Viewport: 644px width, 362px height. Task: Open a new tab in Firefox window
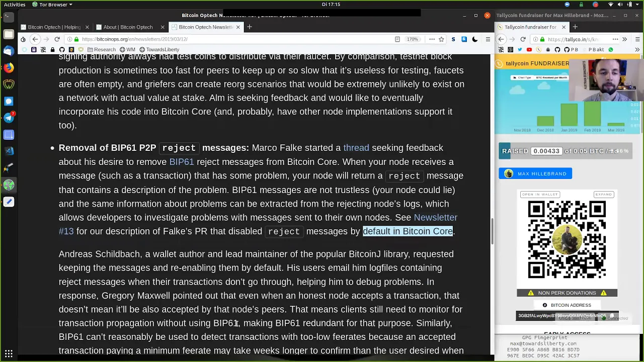(575, 27)
